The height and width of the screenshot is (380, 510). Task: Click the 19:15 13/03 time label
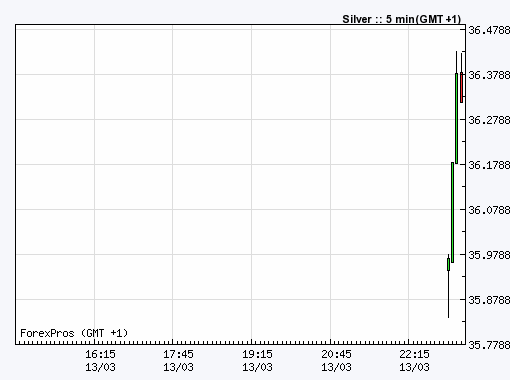[x=257, y=360]
